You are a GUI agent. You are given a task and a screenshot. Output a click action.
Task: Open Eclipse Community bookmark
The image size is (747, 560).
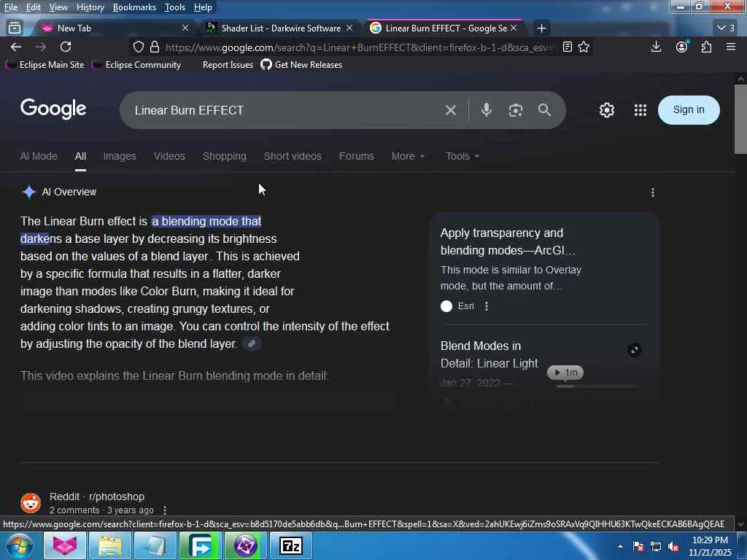coord(136,65)
